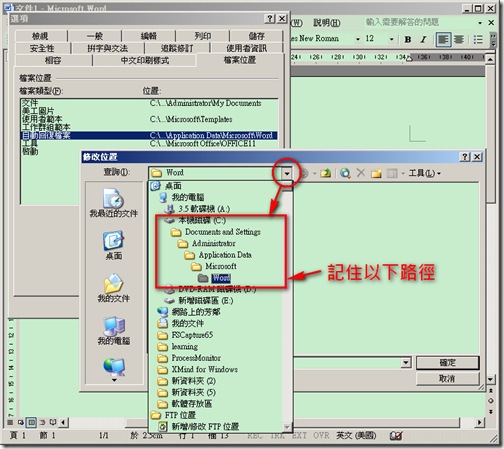Click the Bold formatting icon
504x449 pixels.
pos(407,39)
